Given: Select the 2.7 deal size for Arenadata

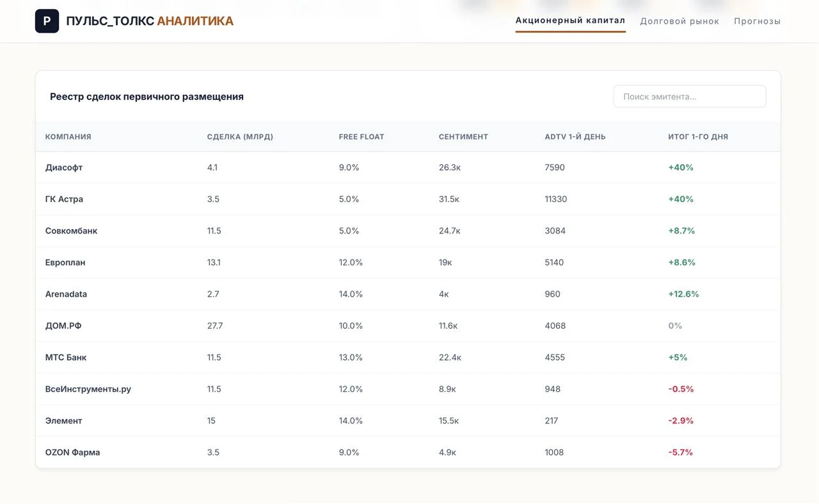Looking at the screenshot, I should click(213, 294).
